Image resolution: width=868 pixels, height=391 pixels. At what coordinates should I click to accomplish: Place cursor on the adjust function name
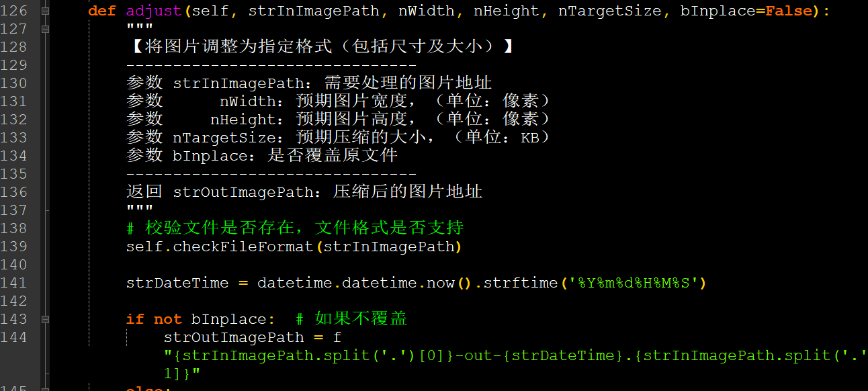[x=154, y=11]
